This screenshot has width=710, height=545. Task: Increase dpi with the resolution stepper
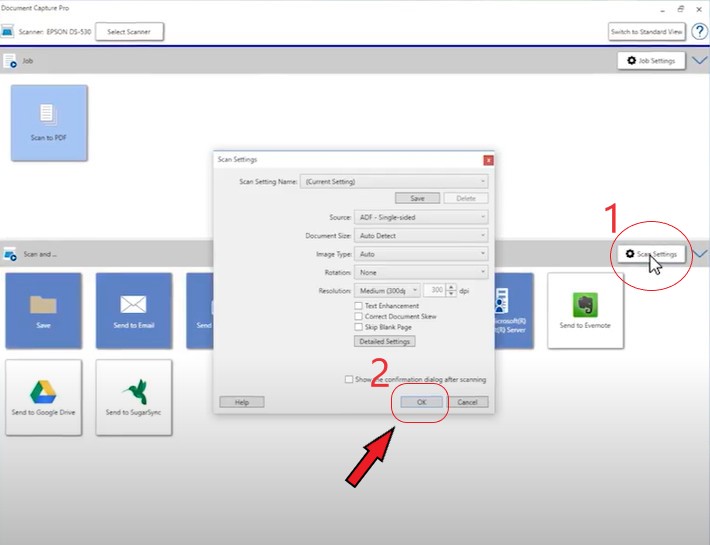coord(451,287)
